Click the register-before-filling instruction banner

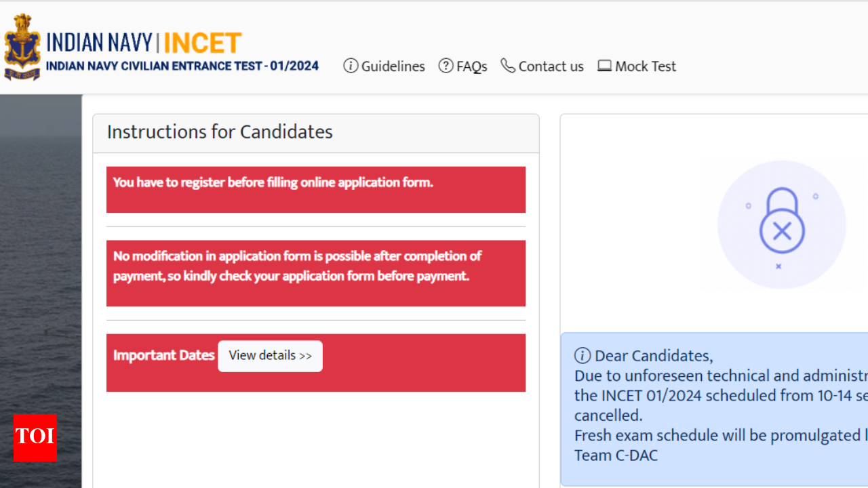pos(316,190)
